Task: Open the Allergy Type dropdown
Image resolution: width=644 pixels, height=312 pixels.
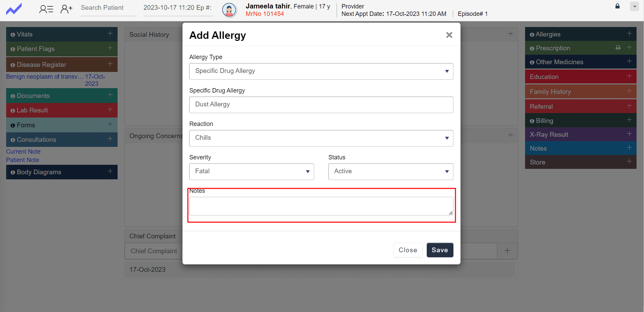Action: tap(321, 71)
